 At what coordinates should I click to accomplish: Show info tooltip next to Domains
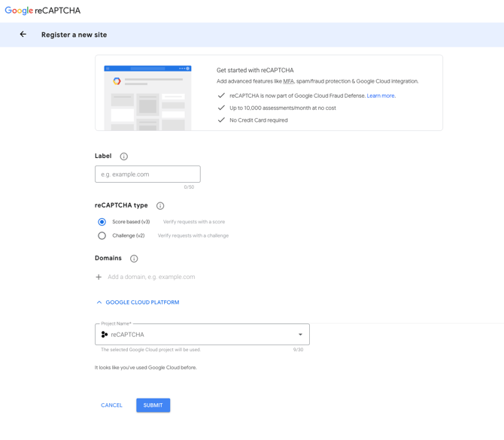click(134, 259)
